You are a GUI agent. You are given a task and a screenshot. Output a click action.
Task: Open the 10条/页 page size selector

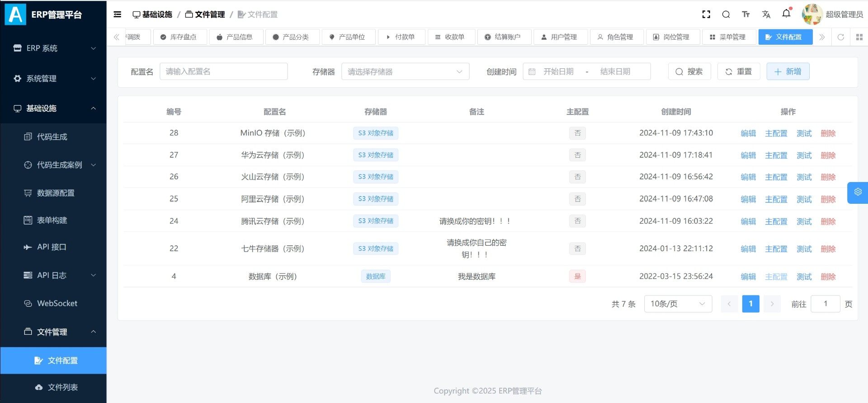[x=678, y=304]
